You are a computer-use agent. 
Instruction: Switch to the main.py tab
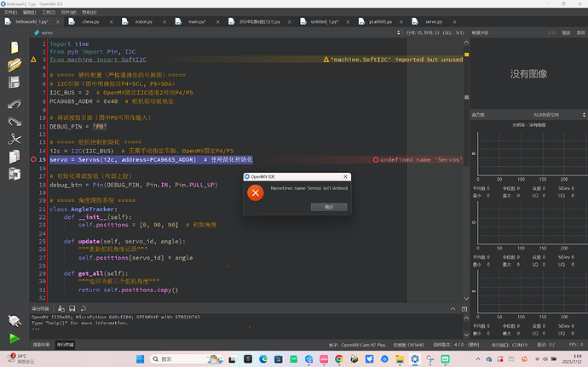pyautogui.click(x=197, y=22)
